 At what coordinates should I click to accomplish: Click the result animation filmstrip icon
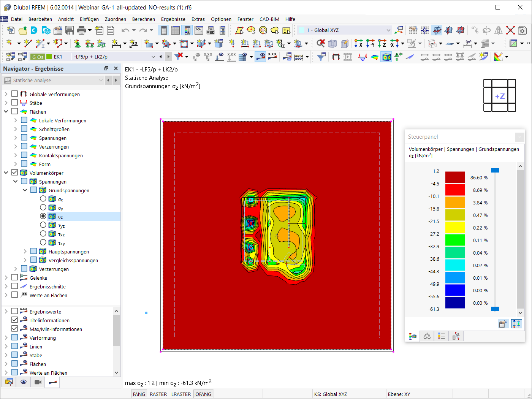[x=348, y=57]
